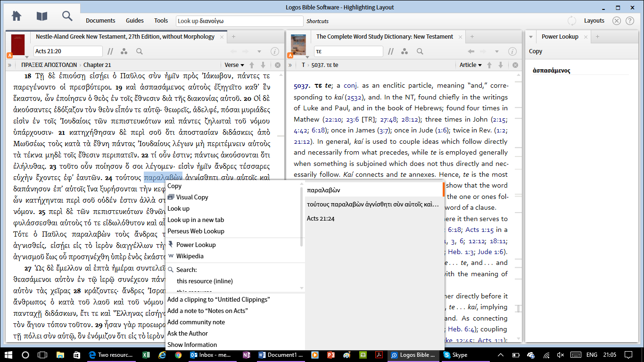644x362 pixels.
Task: Add new tab beside Power Lookup tab
Action: coord(597,37)
